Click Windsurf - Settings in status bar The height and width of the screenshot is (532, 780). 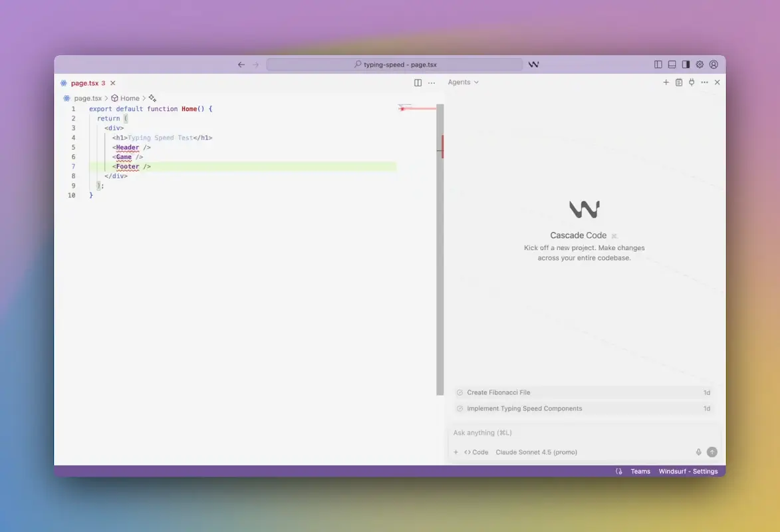tap(688, 471)
